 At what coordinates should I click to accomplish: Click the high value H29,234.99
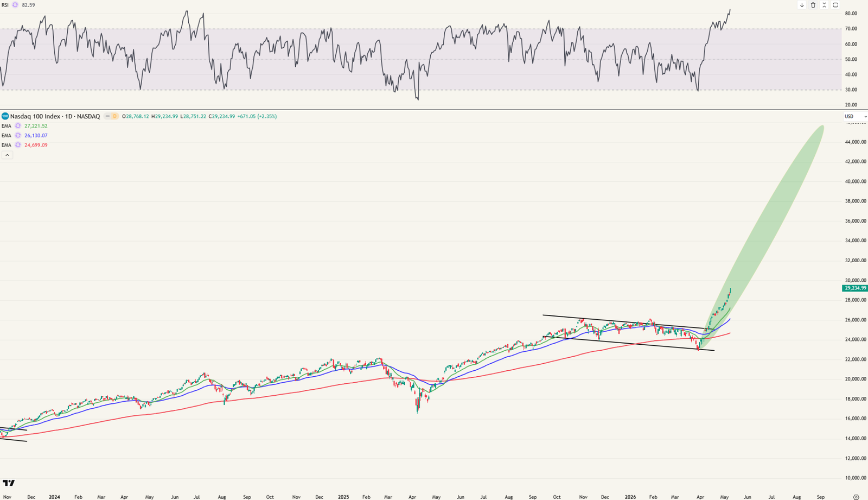coord(164,116)
